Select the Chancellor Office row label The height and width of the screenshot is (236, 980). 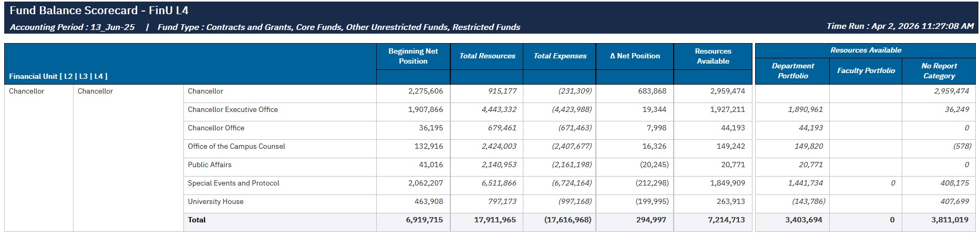tap(216, 128)
